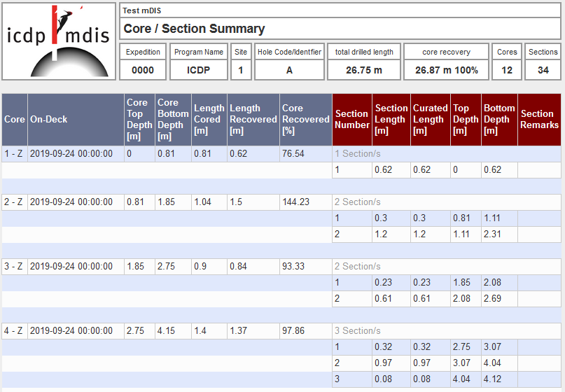565x392 pixels.
Task: Click the '1 Section/s' row label
Action: (358, 153)
